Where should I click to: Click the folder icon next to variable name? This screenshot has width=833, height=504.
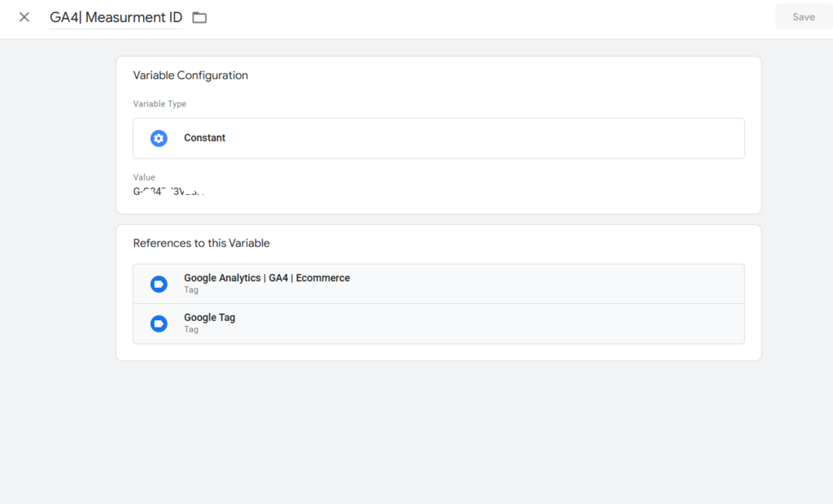pyautogui.click(x=199, y=18)
